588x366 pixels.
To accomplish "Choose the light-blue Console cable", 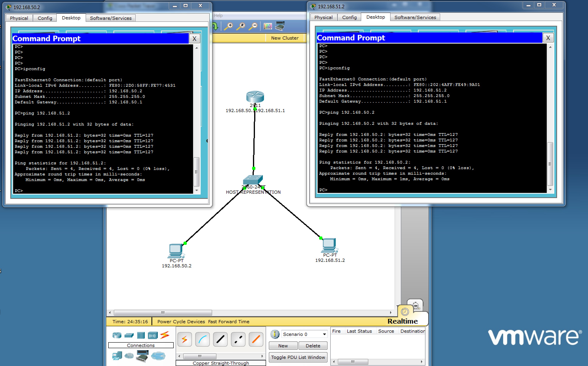I will click(202, 339).
